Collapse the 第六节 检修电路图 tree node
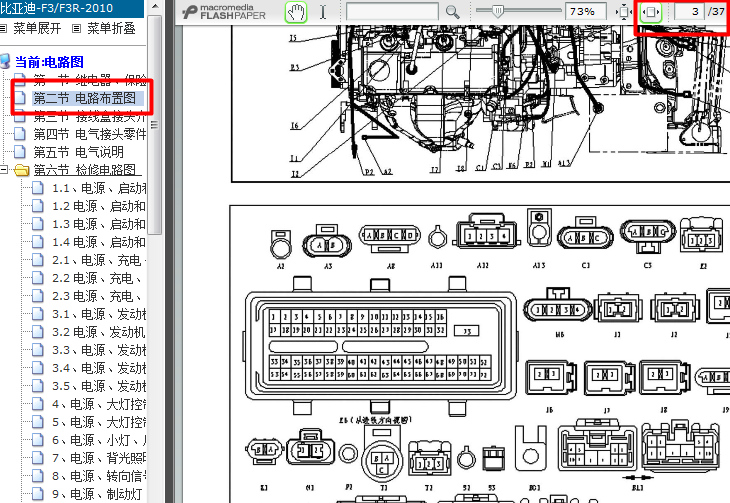 pos(4,170)
